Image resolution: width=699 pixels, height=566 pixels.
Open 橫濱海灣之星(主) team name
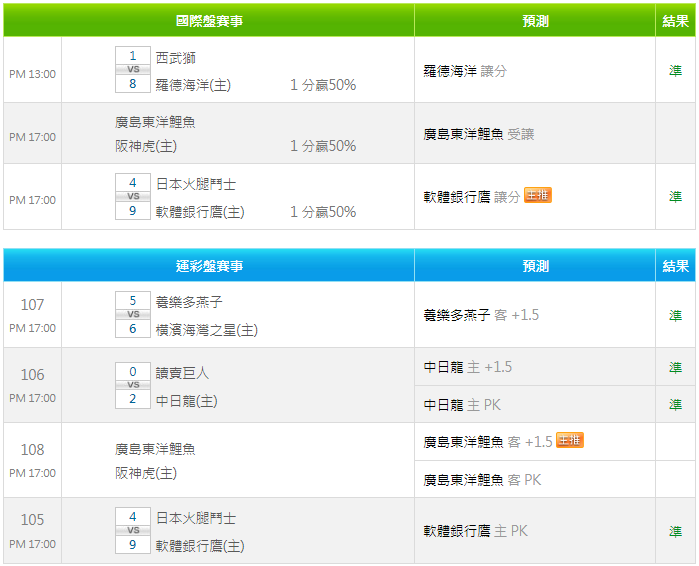tap(206, 330)
